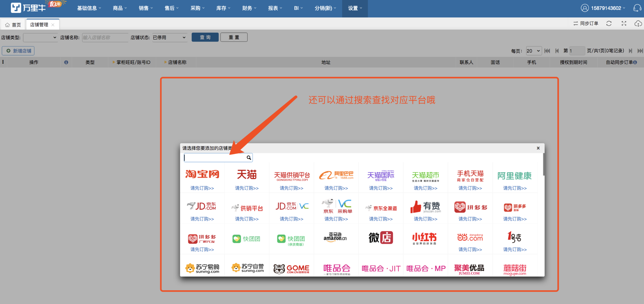Viewport: 644px width, 304px height.
Task: Choose the 天猫超市 logo
Action: pos(425,177)
